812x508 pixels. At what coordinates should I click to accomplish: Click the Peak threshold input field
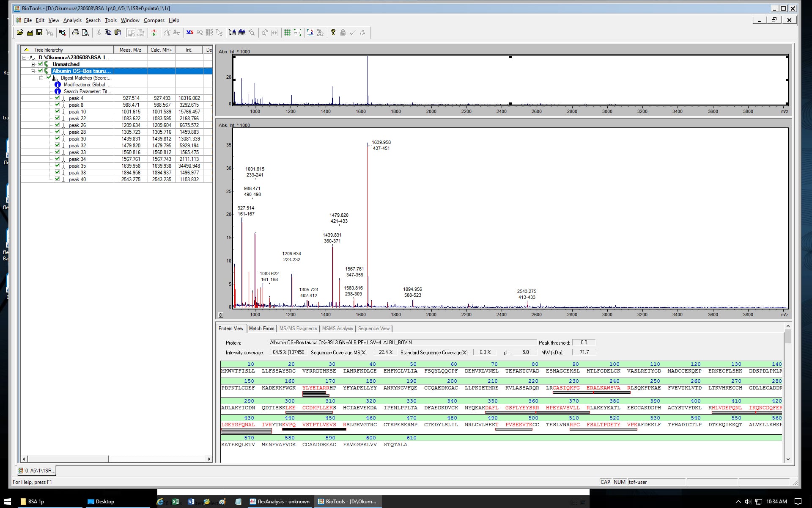click(x=584, y=342)
